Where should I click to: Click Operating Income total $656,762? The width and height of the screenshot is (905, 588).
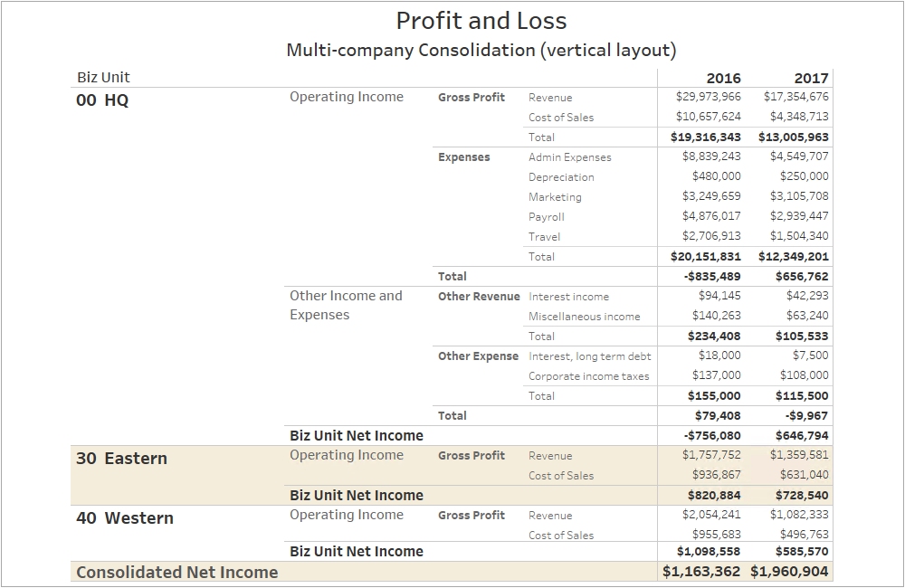tap(802, 277)
